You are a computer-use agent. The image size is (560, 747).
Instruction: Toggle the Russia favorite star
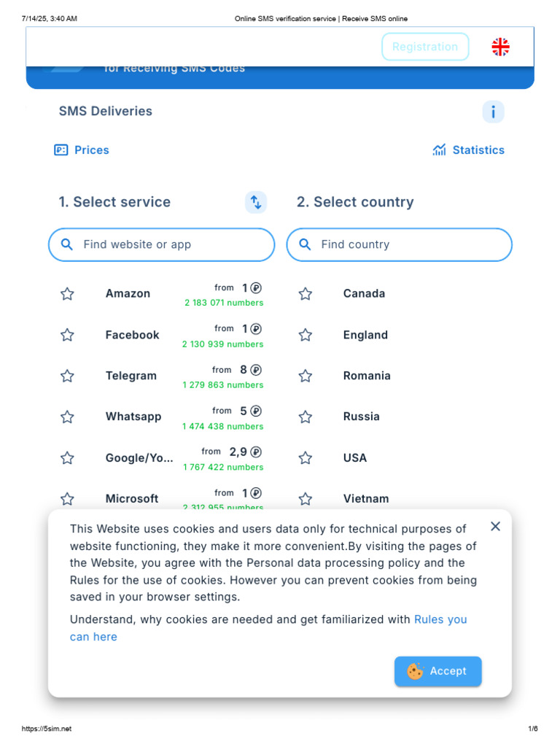pyautogui.click(x=306, y=417)
